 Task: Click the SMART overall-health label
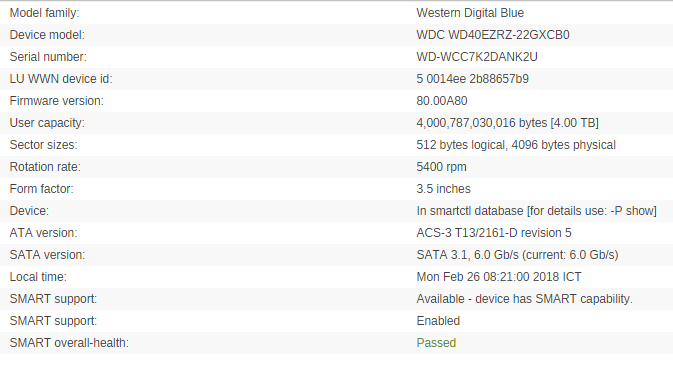(69, 343)
